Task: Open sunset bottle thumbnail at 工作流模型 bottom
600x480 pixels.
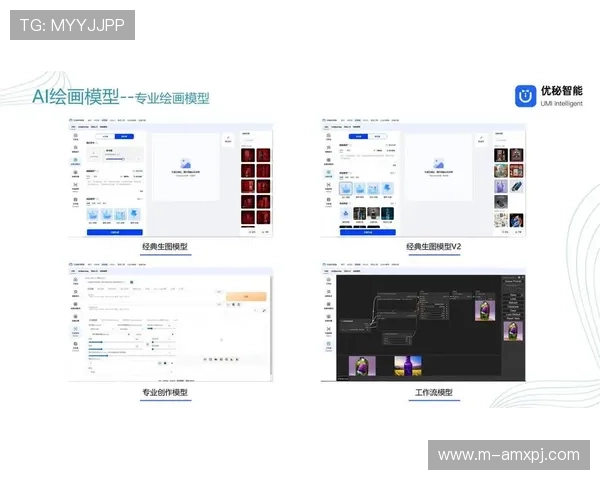Action: 408,366
